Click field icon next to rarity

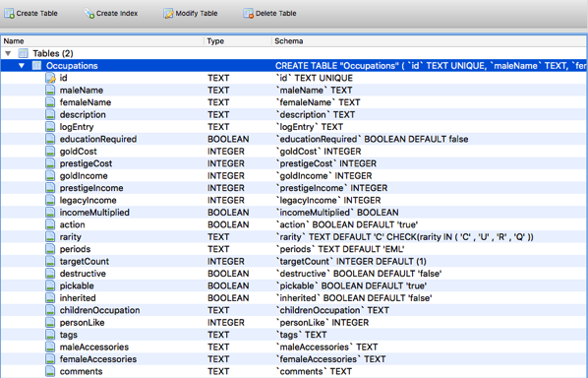[x=50, y=237]
